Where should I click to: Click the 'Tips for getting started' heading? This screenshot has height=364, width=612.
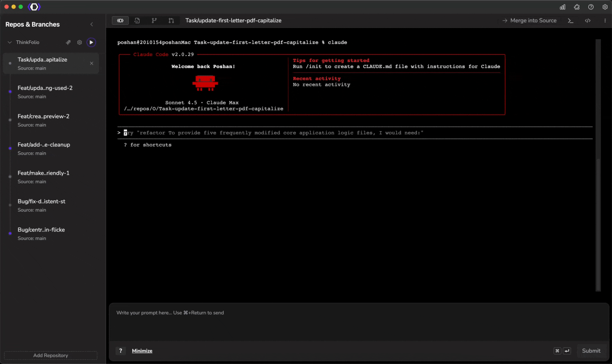tap(331, 60)
